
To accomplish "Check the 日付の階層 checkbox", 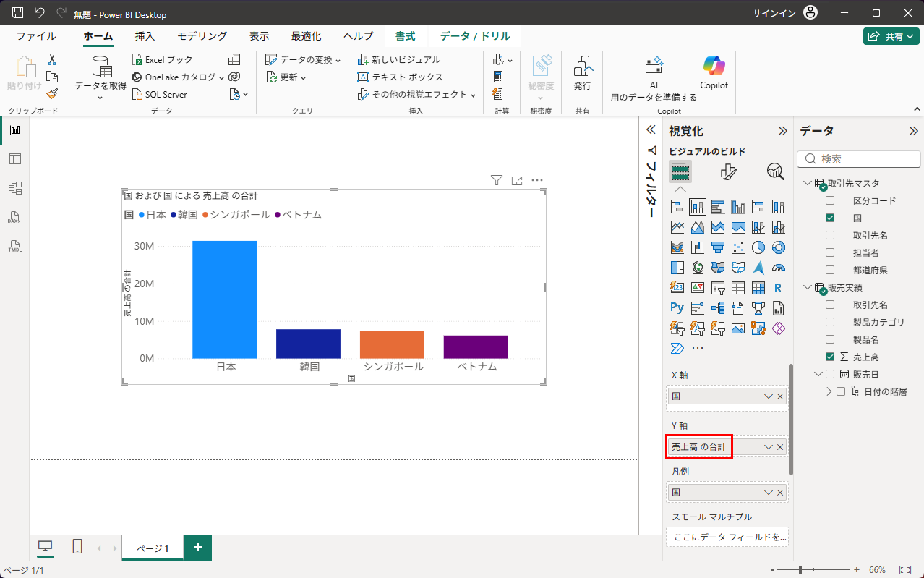I will pos(841,391).
